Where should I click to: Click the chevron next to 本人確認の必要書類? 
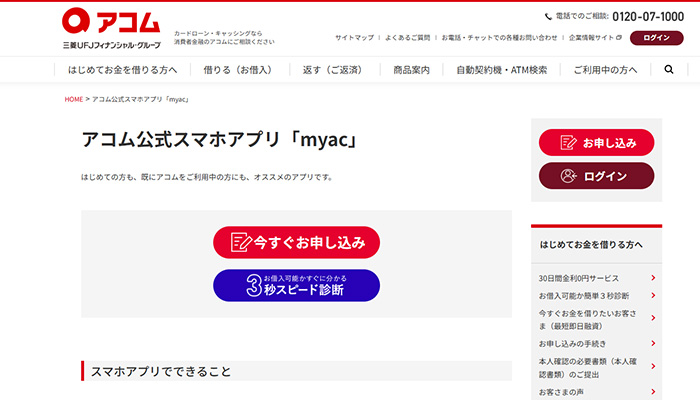point(653,366)
